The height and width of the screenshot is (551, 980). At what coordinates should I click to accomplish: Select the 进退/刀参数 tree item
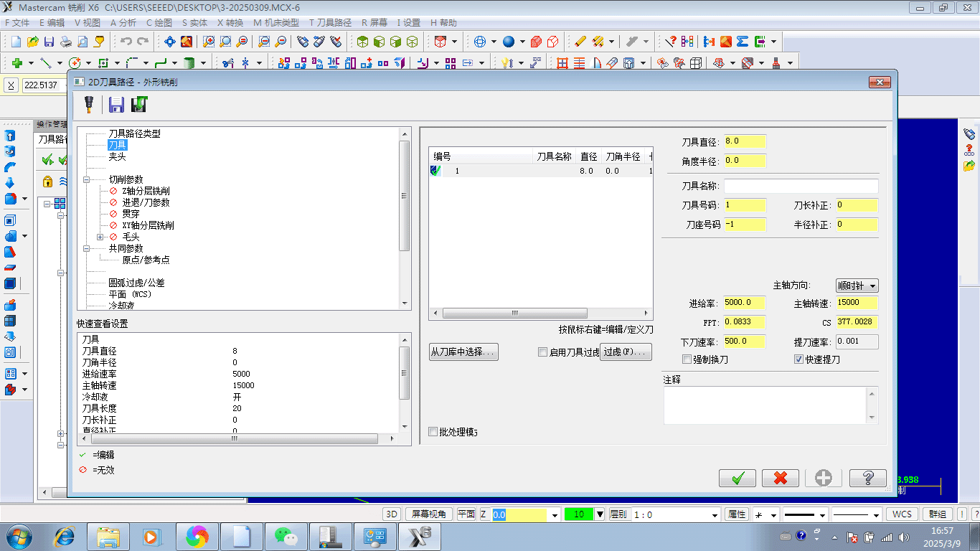coord(146,202)
